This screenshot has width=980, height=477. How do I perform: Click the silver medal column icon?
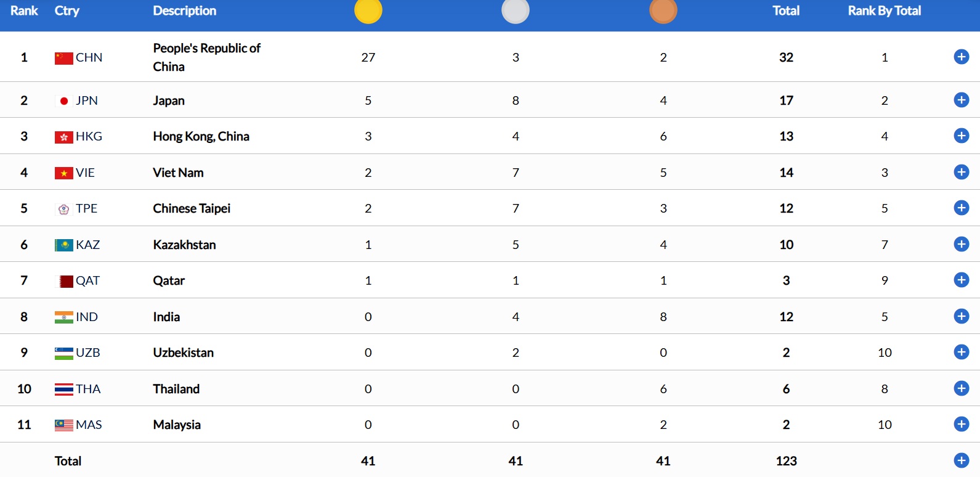516,11
